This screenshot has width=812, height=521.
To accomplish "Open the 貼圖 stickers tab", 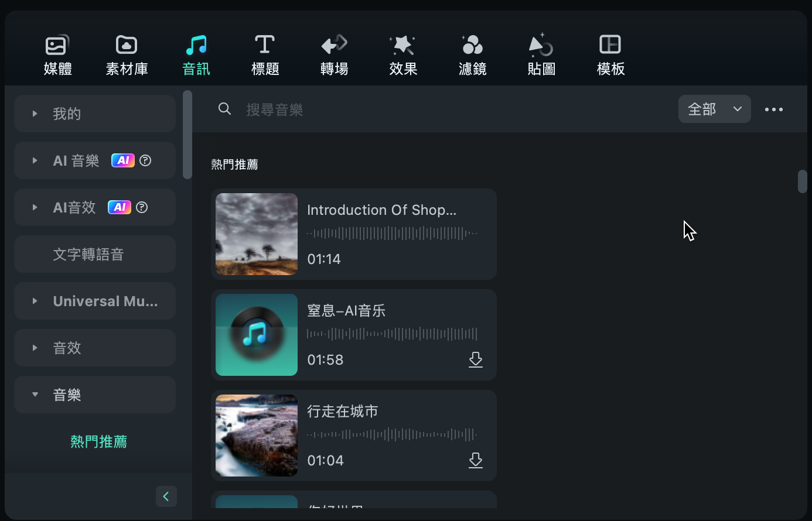I will point(541,56).
